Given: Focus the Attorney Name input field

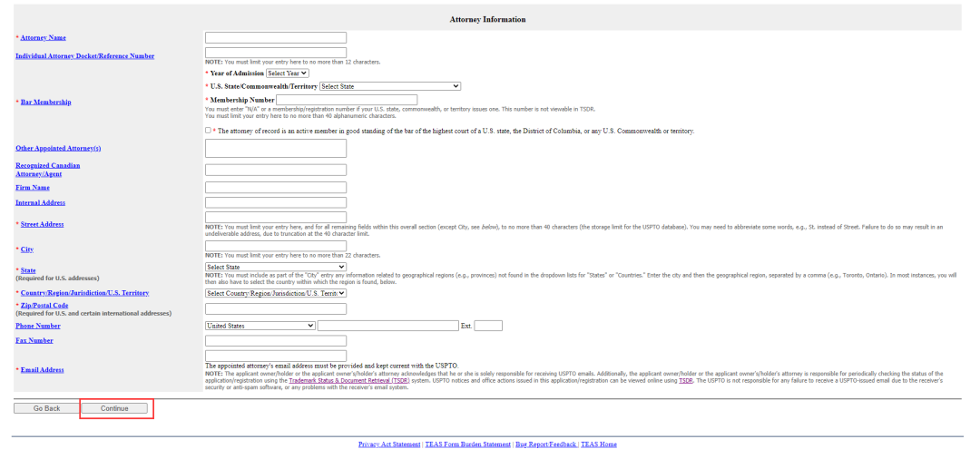Looking at the screenshot, I should click(276, 38).
